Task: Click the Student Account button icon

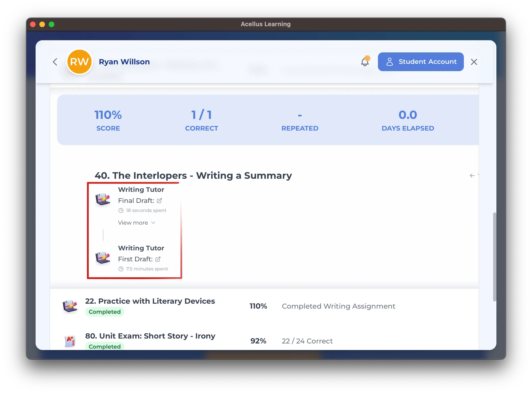Action: click(x=389, y=62)
